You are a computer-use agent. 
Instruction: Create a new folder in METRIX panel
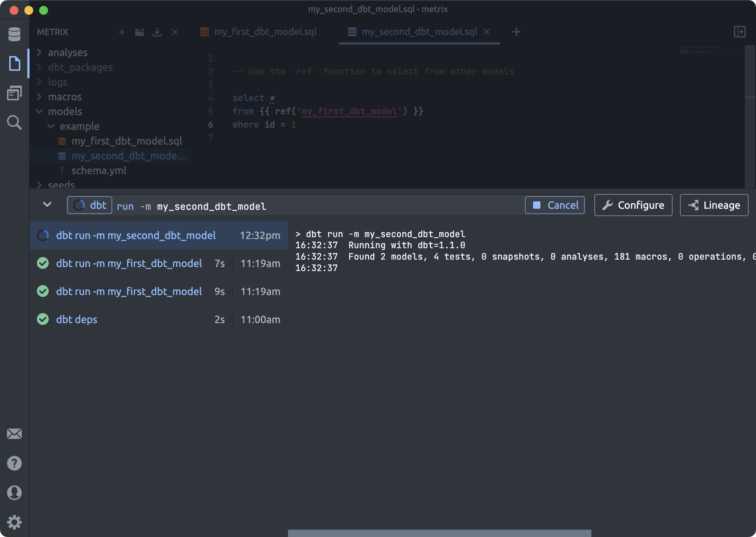point(140,32)
